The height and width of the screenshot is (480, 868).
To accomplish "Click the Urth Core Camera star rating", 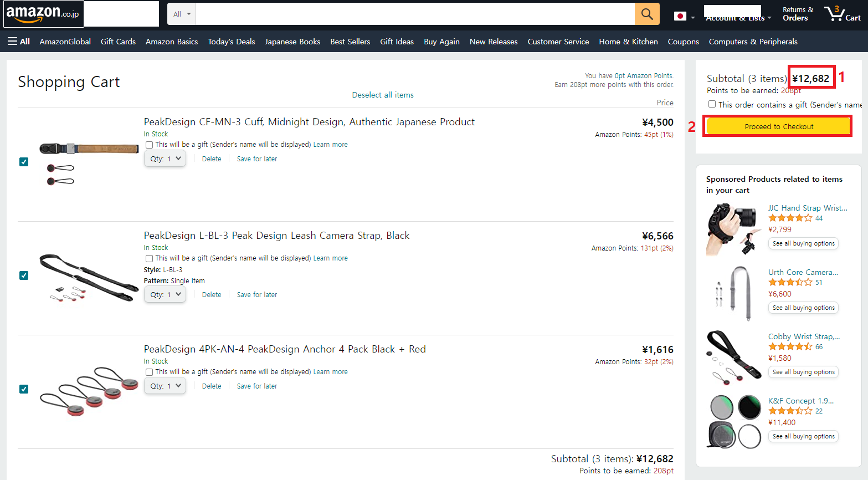I will point(790,283).
